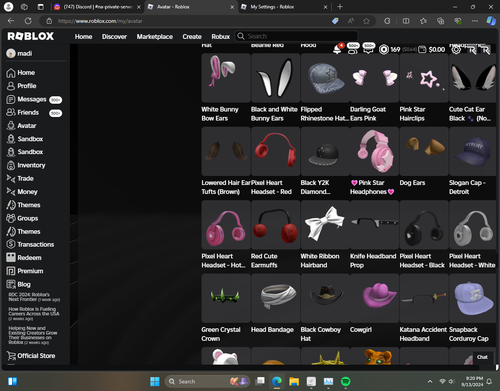Open File Explorer from the taskbar
This screenshot has height=391, width=500.
(x=294, y=381)
